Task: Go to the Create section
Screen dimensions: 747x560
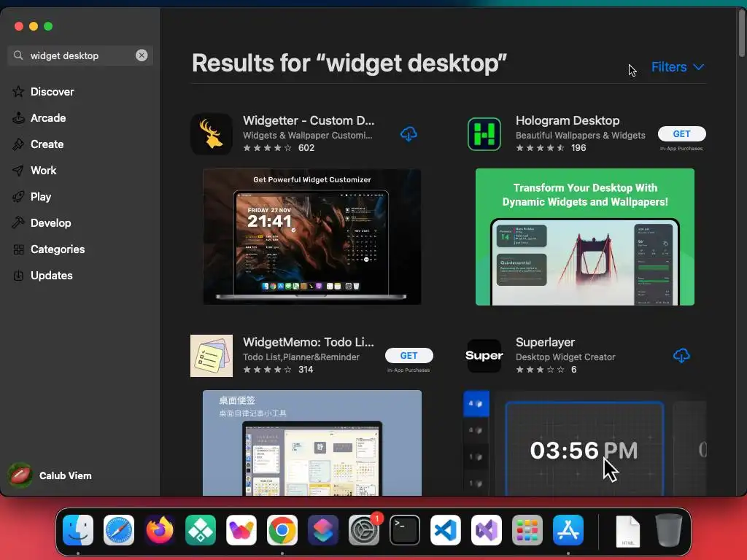Action: (47, 144)
